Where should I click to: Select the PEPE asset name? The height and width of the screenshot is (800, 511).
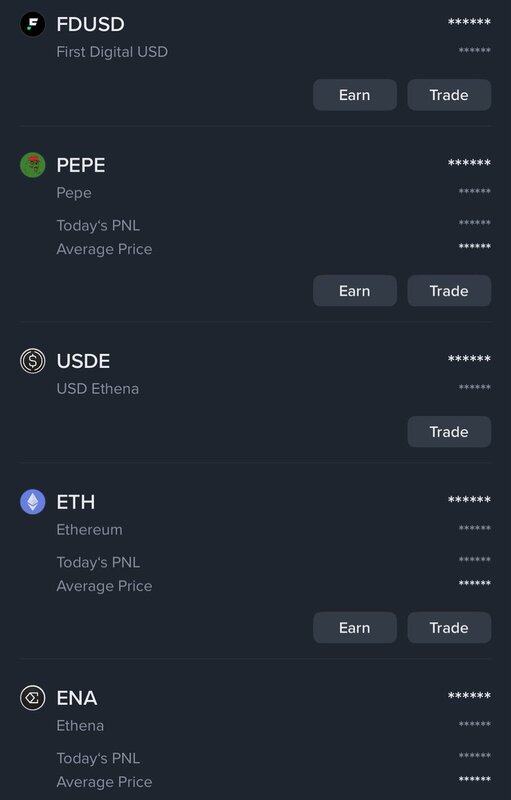tap(81, 165)
